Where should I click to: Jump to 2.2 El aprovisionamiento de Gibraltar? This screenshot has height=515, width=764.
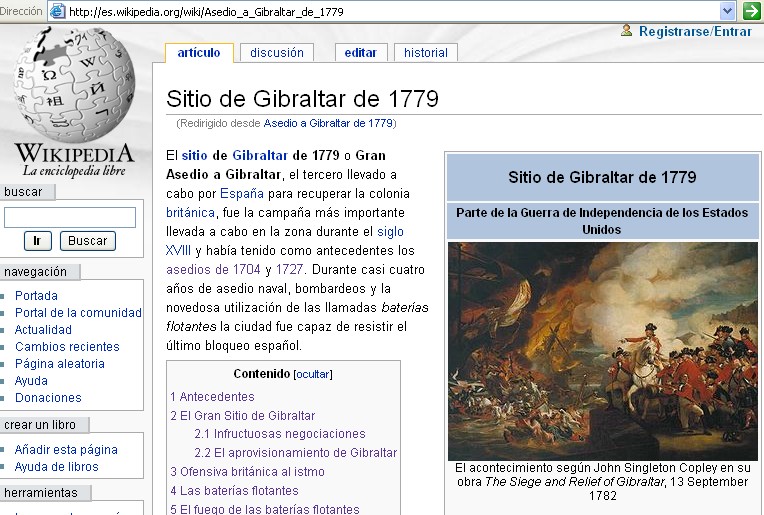click(296, 453)
